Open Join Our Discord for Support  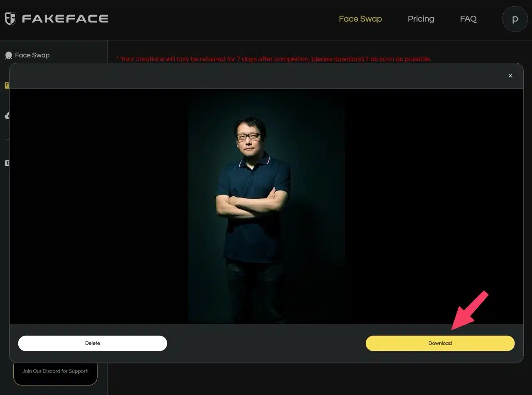[x=55, y=371]
